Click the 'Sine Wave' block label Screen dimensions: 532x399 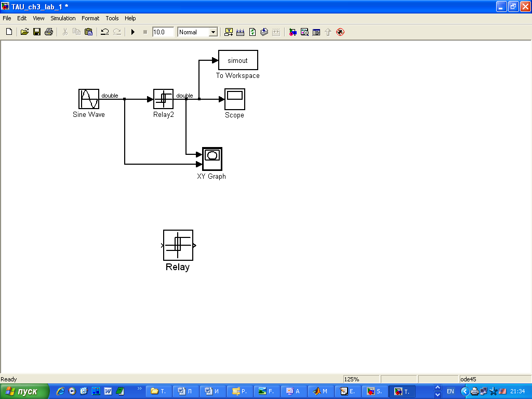[x=88, y=115]
